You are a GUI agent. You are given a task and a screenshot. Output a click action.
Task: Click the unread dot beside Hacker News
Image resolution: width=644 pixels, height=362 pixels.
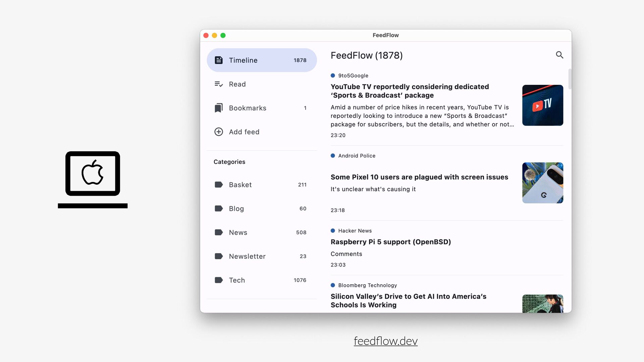[x=333, y=231]
